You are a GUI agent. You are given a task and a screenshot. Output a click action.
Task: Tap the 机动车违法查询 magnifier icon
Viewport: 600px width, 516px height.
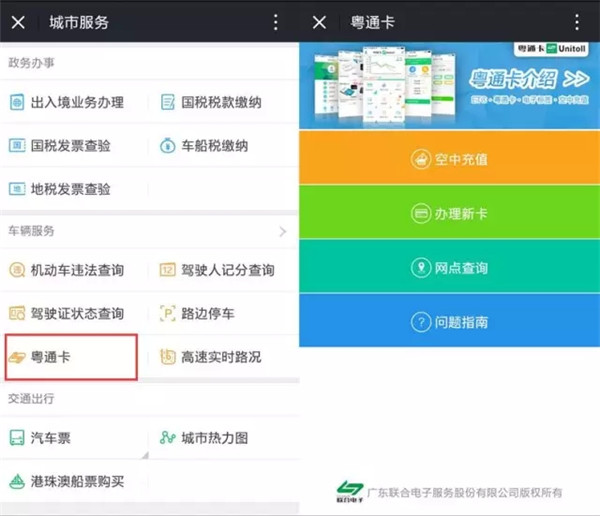(17, 270)
